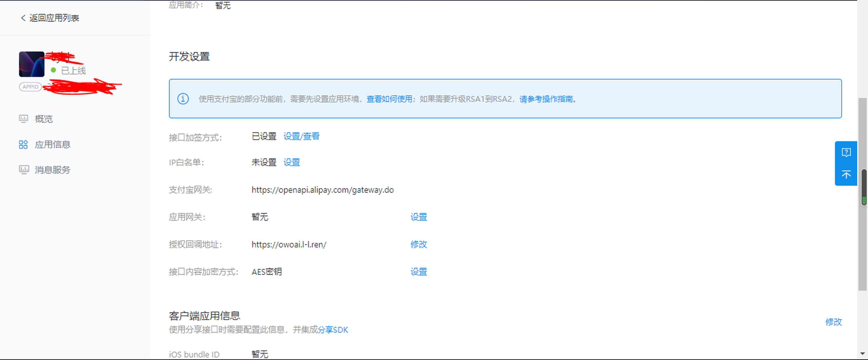Image resolution: width=868 pixels, height=360 pixels.
Task: Click 修改 for 授权回调地址
Action: pyautogui.click(x=418, y=244)
